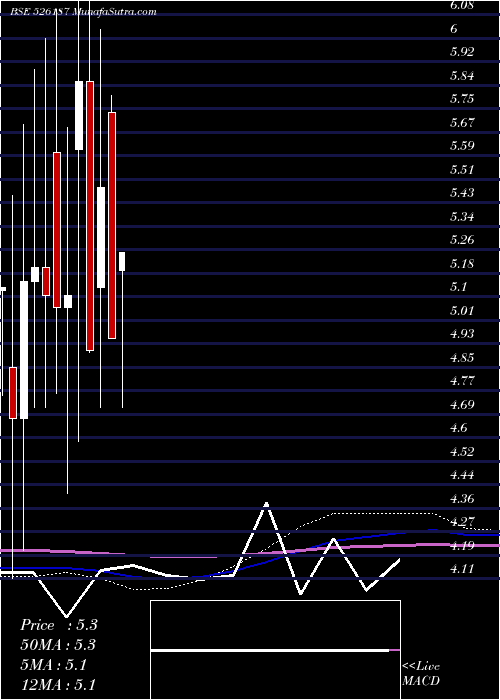Click the MACD histogram box
This screenshot has height=700, width=500.
coord(275,650)
